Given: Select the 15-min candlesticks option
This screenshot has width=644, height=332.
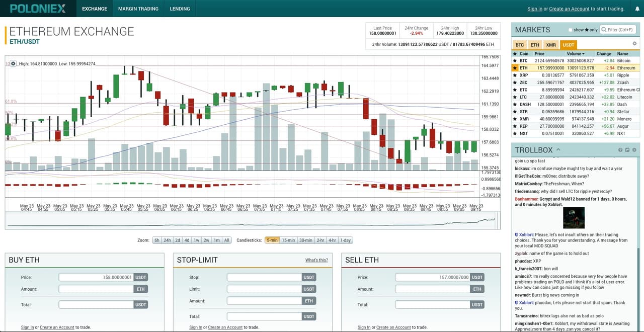Looking at the screenshot, I should pyautogui.click(x=288, y=240).
